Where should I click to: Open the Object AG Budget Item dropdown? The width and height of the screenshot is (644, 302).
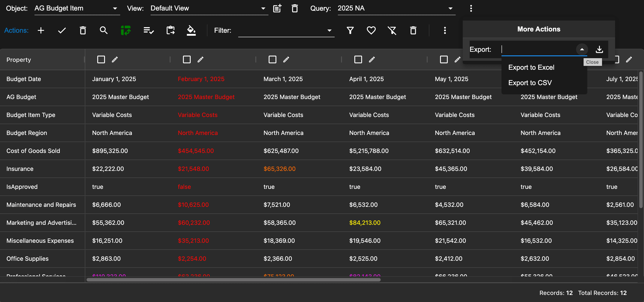tap(115, 9)
